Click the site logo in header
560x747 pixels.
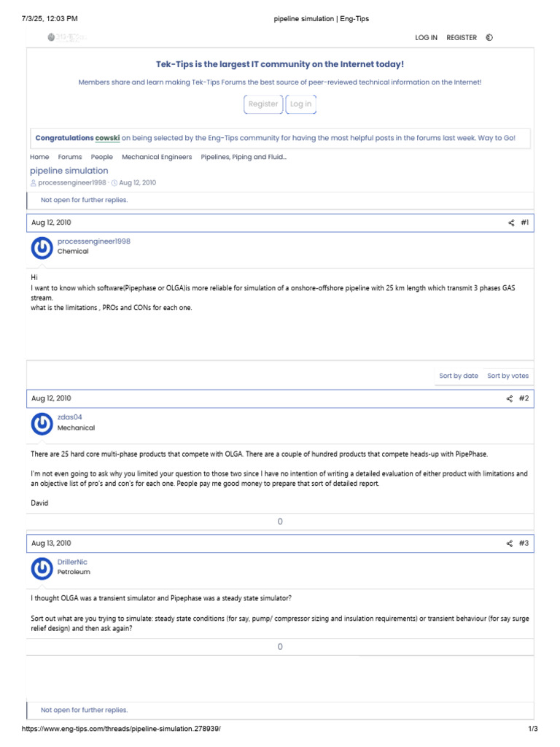click(x=66, y=38)
